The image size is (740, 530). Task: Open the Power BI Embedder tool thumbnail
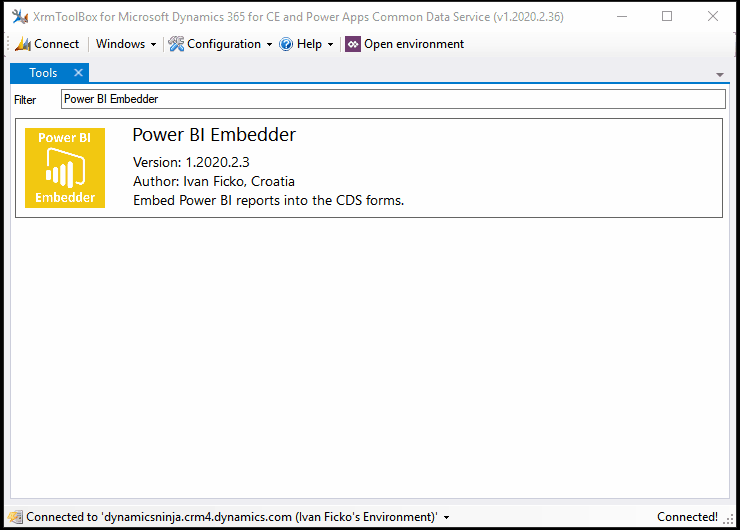click(x=65, y=168)
